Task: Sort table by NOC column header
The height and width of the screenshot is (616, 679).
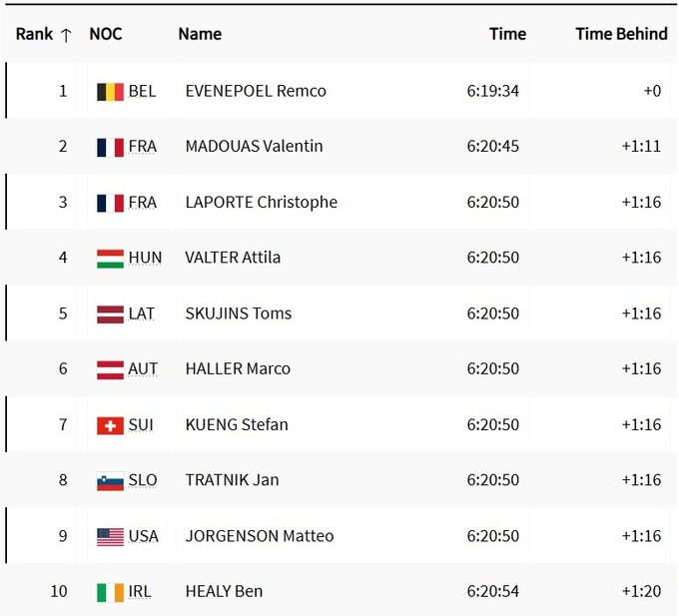Action: [106, 34]
